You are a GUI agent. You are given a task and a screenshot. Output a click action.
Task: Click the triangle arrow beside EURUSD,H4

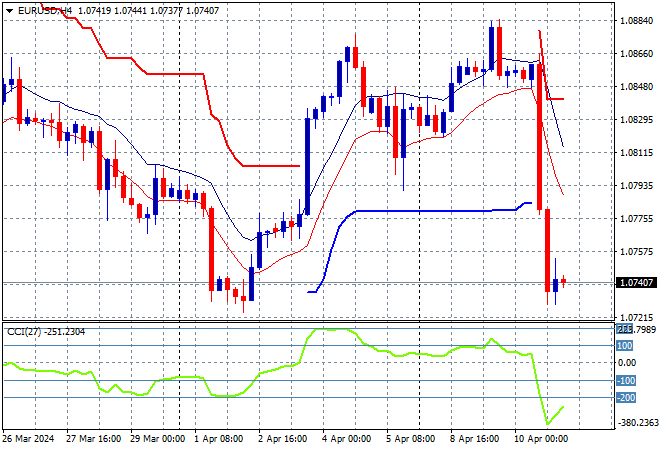pyautogui.click(x=8, y=9)
